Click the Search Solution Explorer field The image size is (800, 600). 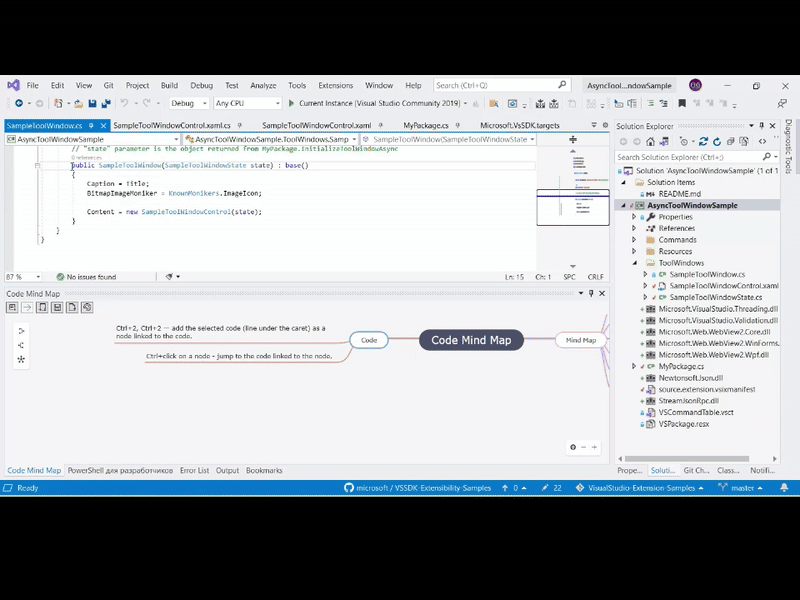(x=696, y=157)
